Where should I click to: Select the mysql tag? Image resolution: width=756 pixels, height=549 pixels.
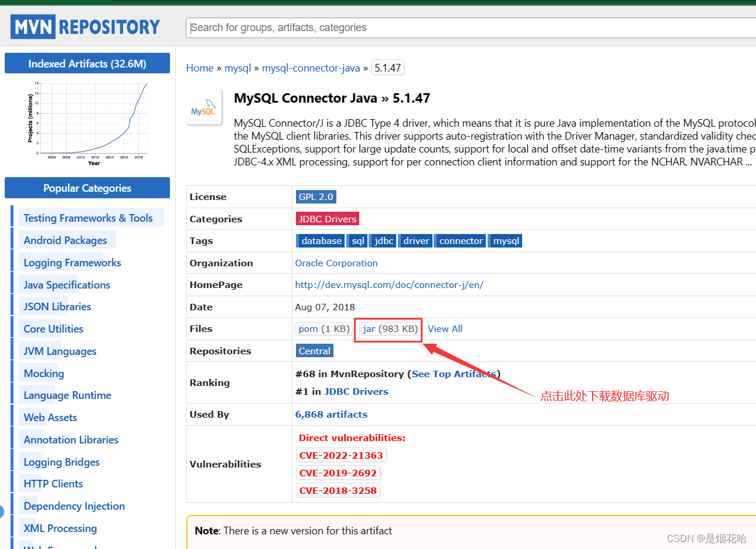point(505,241)
